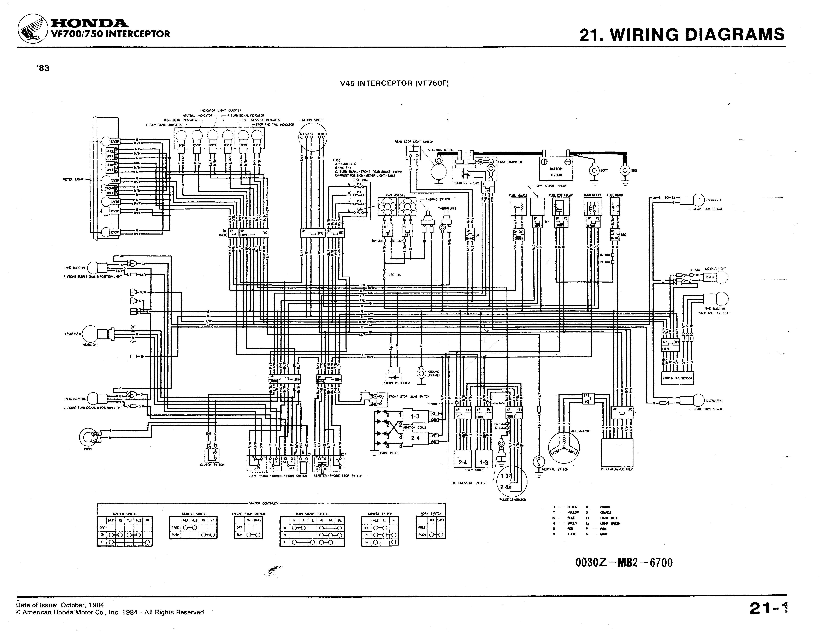This screenshot has height=644, width=827.
Task: Toggle the OFF engine stop switch position
Action: click(x=239, y=530)
